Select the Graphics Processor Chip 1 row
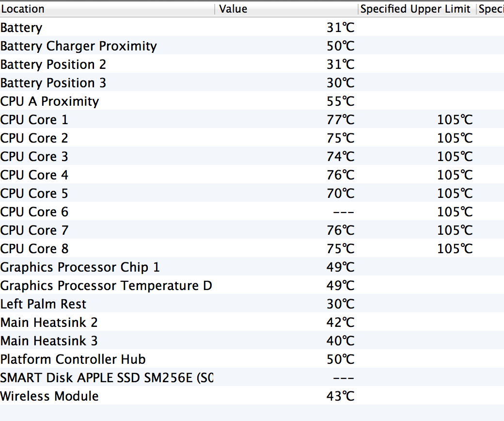 coord(252,267)
